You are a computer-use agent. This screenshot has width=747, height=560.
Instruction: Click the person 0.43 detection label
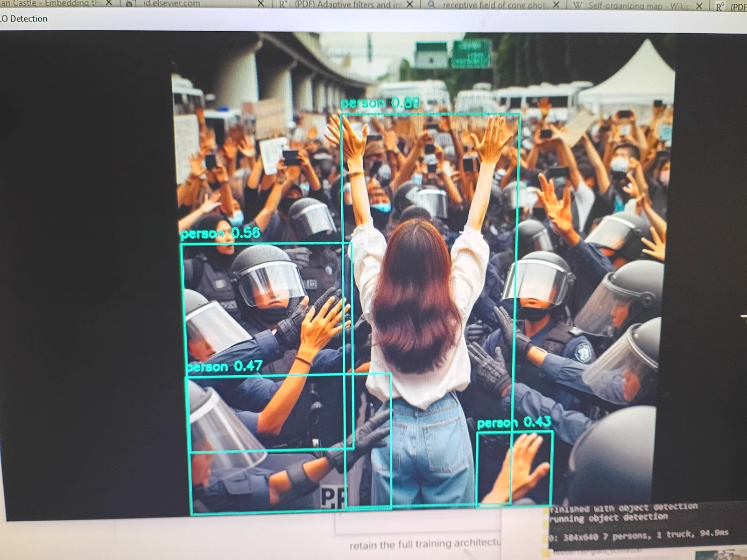[514, 423]
